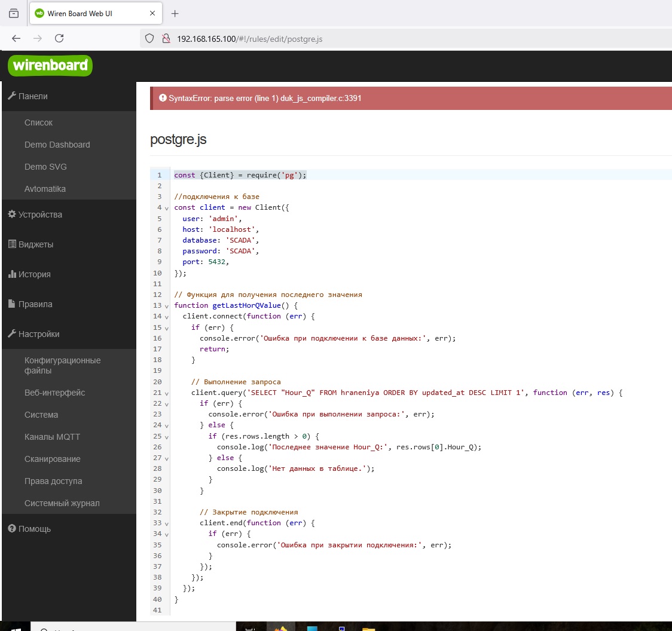Screen dimensions: 672x631
Task: Open the Demo Dashboard panel
Action: pyautogui.click(x=57, y=145)
